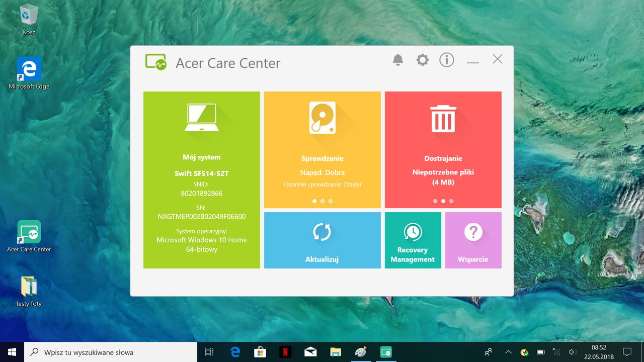Click the Norton checkmark tray icon

click(x=524, y=352)
